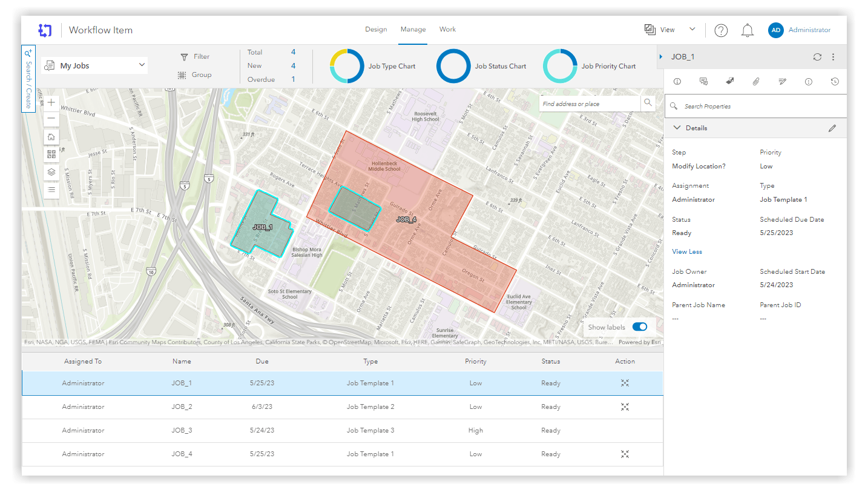
Task: Open the map layers tool
Action: (51, 171)
